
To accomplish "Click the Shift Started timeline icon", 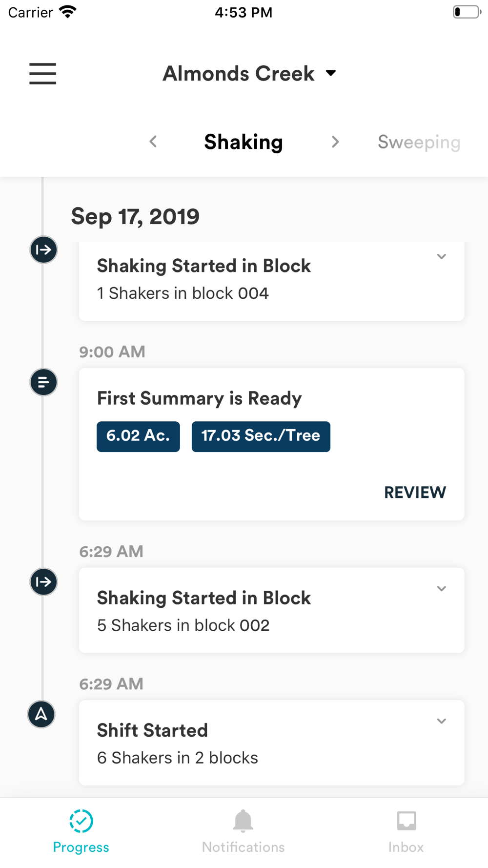I will click(41, 714).
